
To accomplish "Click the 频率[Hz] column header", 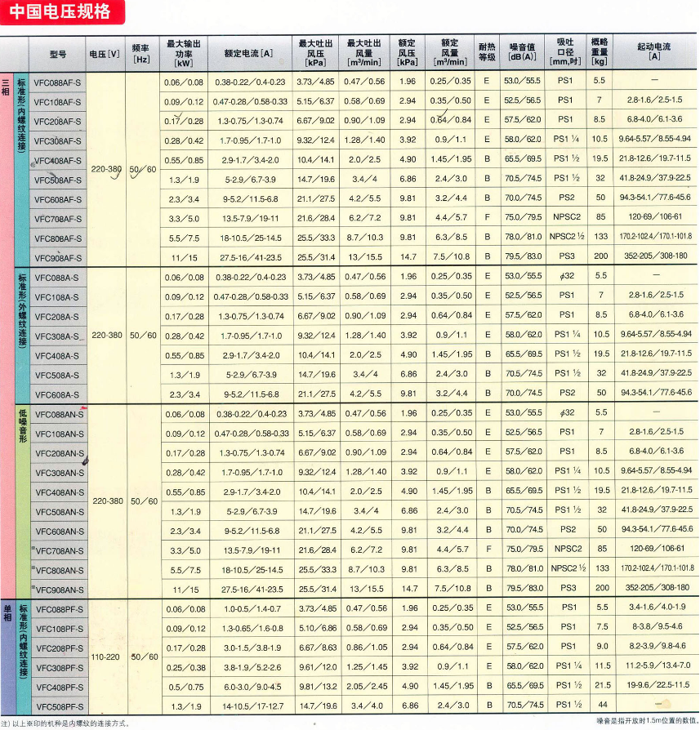I will pyautogui.click(x=142, y=54).
